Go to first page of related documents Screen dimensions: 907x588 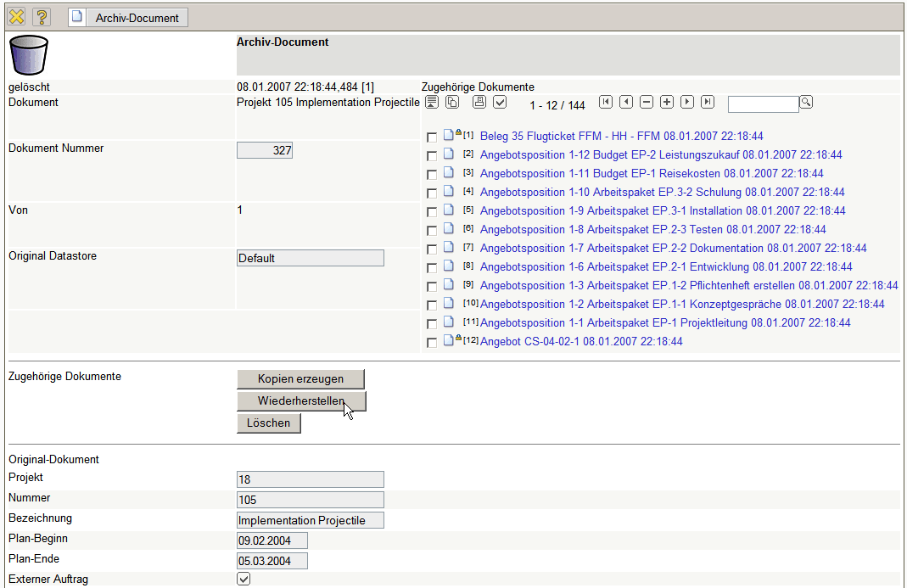point(605,102)
